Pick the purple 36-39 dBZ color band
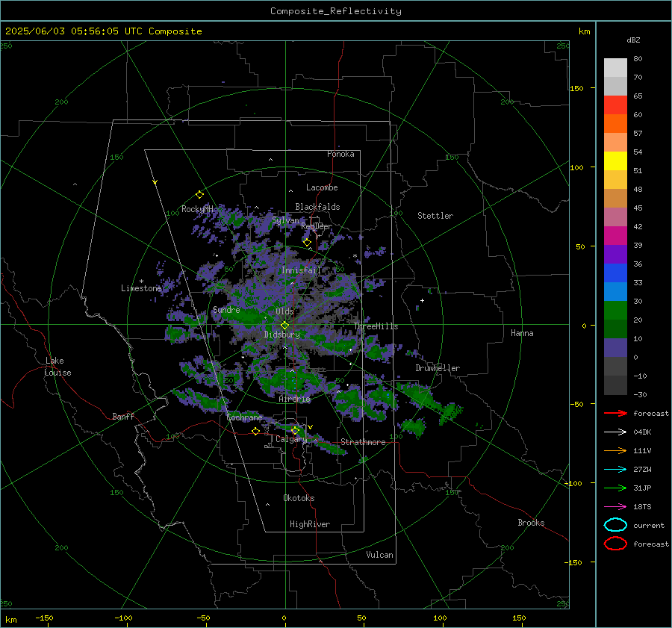 (615, 254)
